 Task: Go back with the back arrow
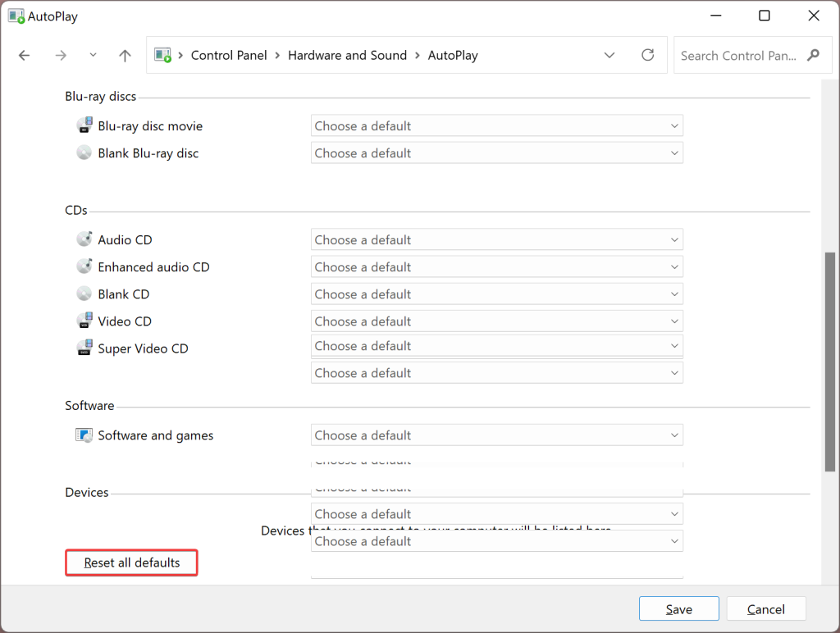24,55
